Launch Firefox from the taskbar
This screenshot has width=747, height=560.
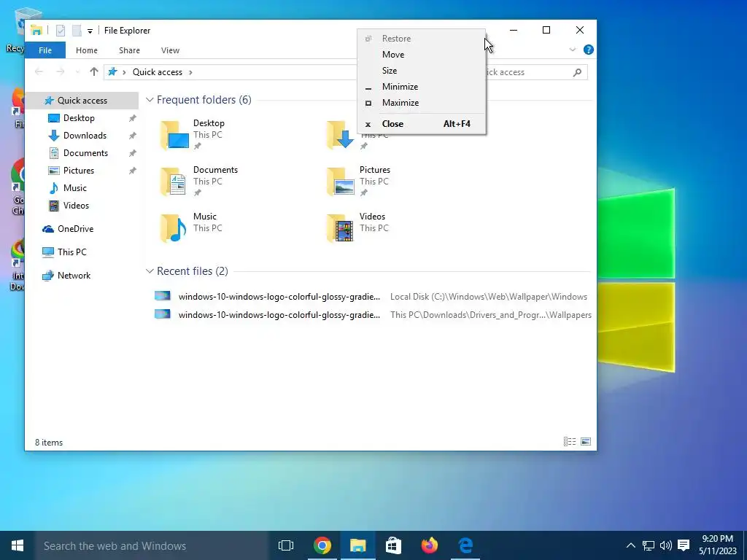429,545
